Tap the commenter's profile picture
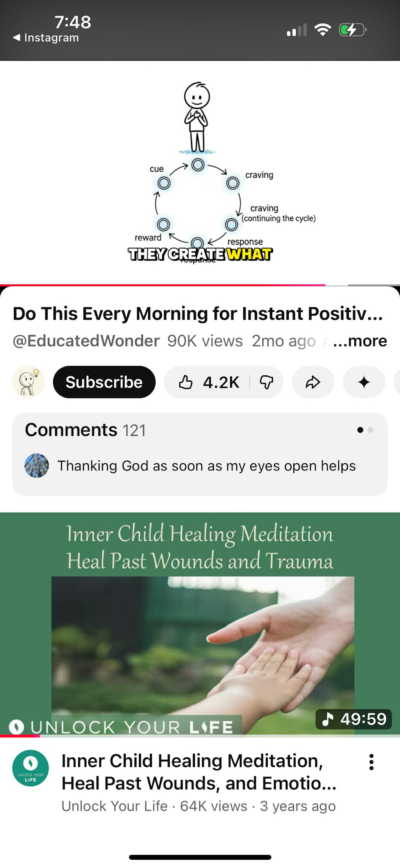The image size is (400, 868). click(x=37, y=466)
